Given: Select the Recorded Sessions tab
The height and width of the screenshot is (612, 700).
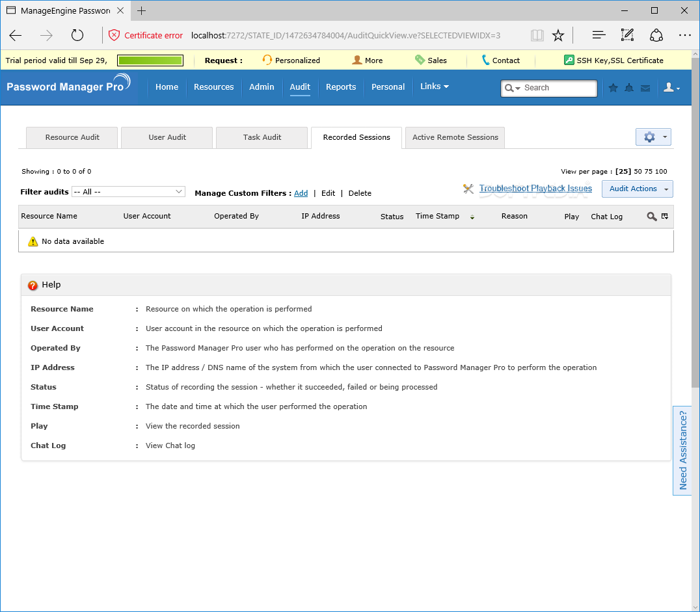Looking at the screenshot, I should pos(357,137).
